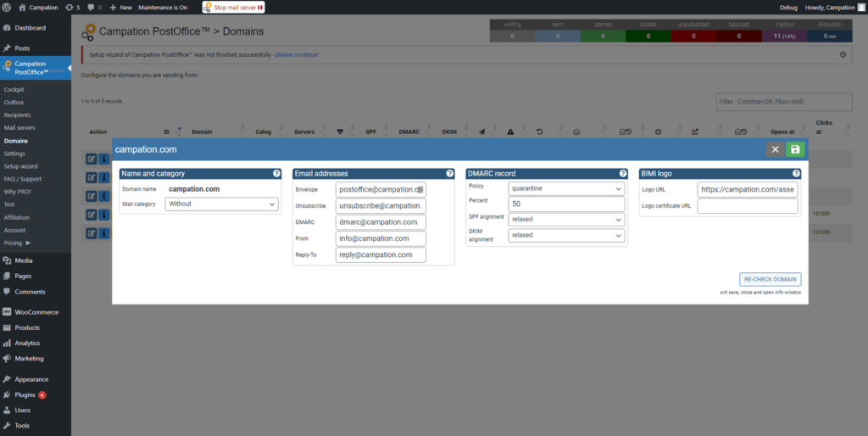Click the inactive counter showing 11 (14%)
This screenshot has width=868, height=436.
784,36
